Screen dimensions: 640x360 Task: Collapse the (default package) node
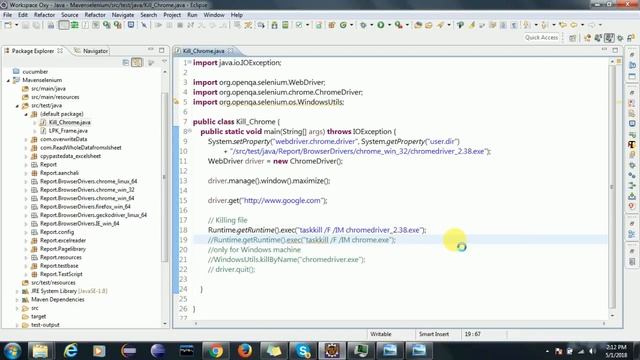26,114
